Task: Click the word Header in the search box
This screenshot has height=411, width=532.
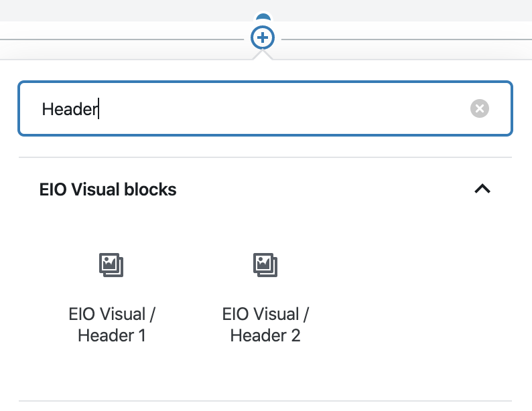Action: click(70, 109)
